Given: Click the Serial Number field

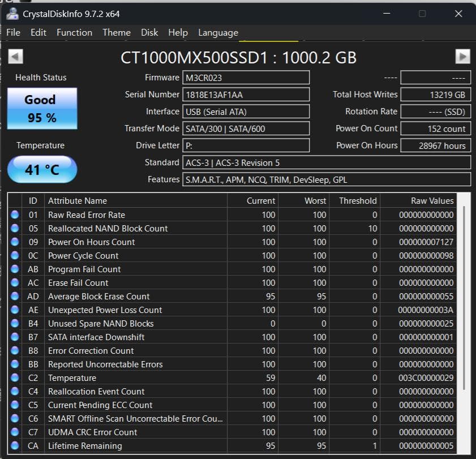Looking at the screenshot, I should 246,94.
